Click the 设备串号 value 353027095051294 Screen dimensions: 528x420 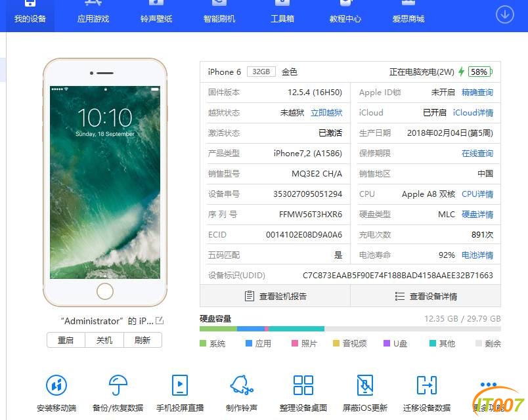pyautogui.click(x=308, y=194)
